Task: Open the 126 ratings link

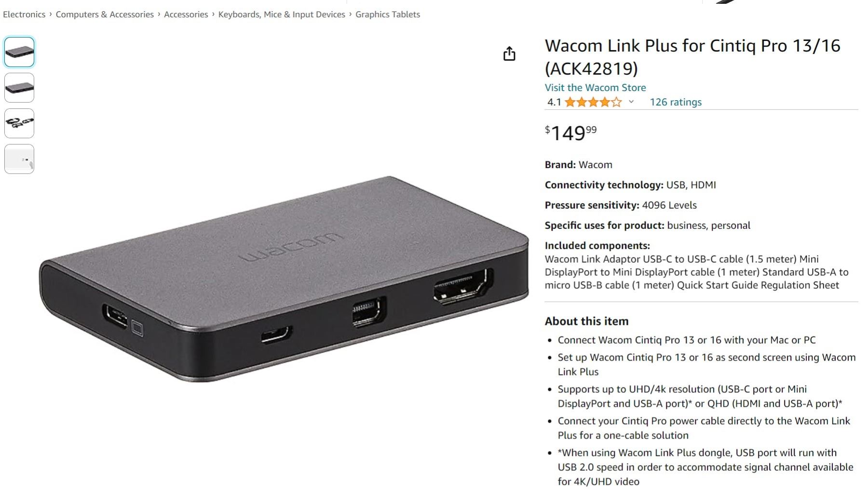Action: [676, 102]
